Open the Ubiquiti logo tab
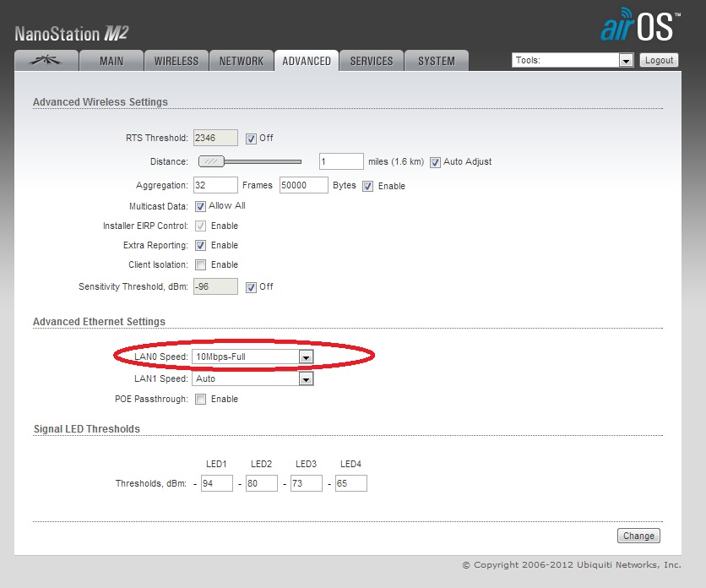 (46, 61)
